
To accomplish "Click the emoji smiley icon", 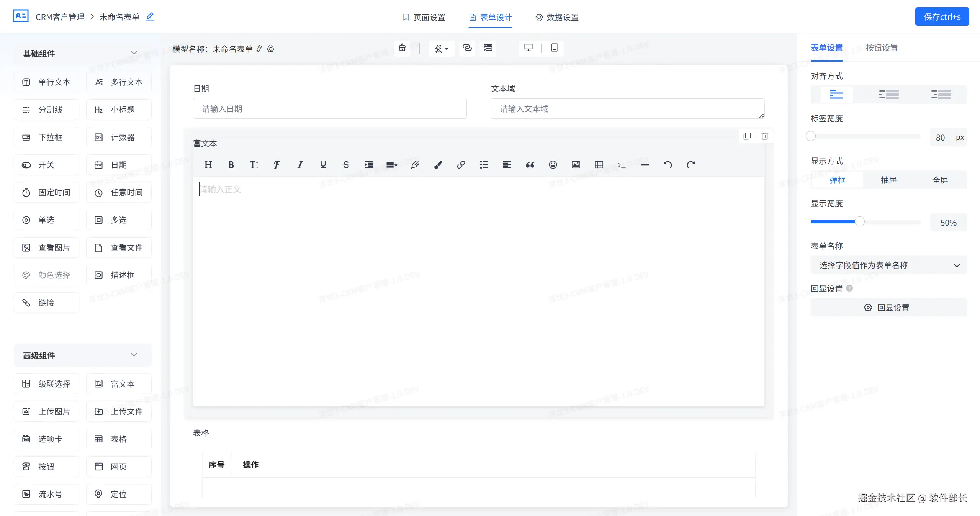I will pyautogui.click(x=553, y=165).
